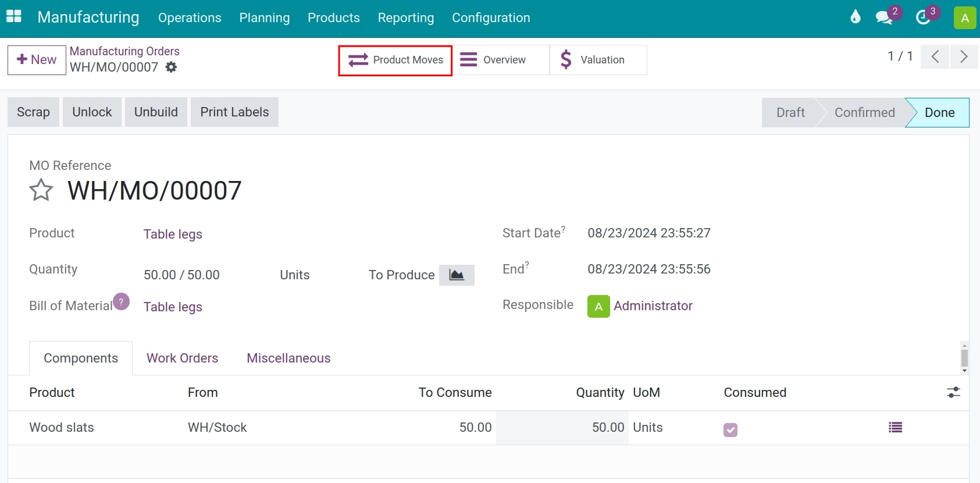Go to the previous record arrow

935,56
